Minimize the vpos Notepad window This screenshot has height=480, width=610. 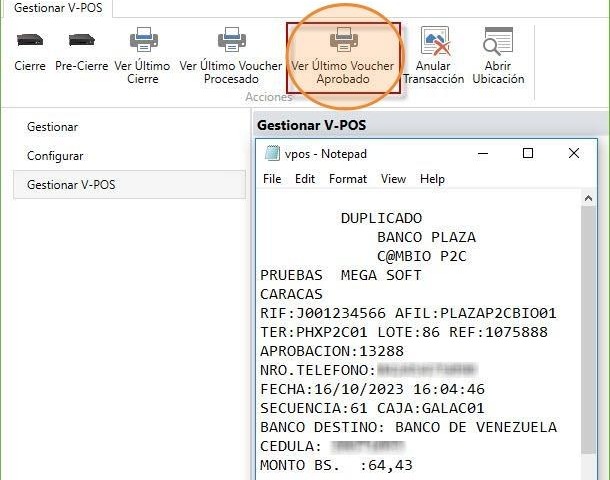click(483, 153)
